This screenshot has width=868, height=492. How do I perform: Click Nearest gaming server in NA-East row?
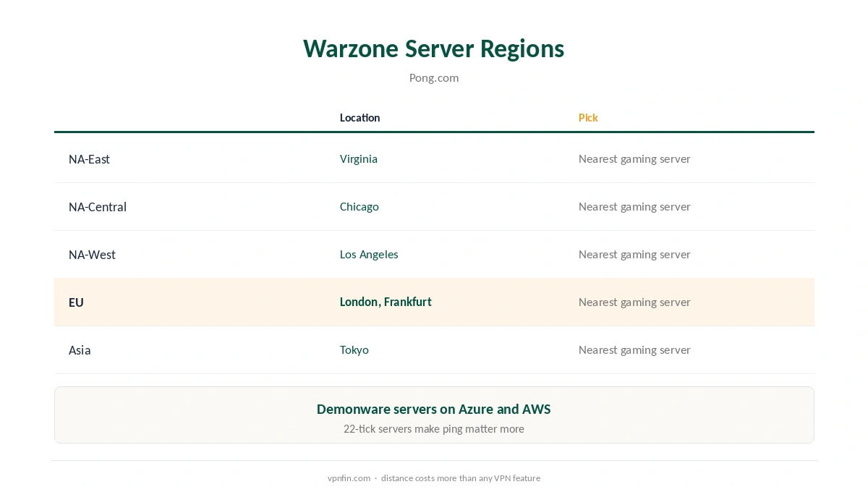coord(634,158)
